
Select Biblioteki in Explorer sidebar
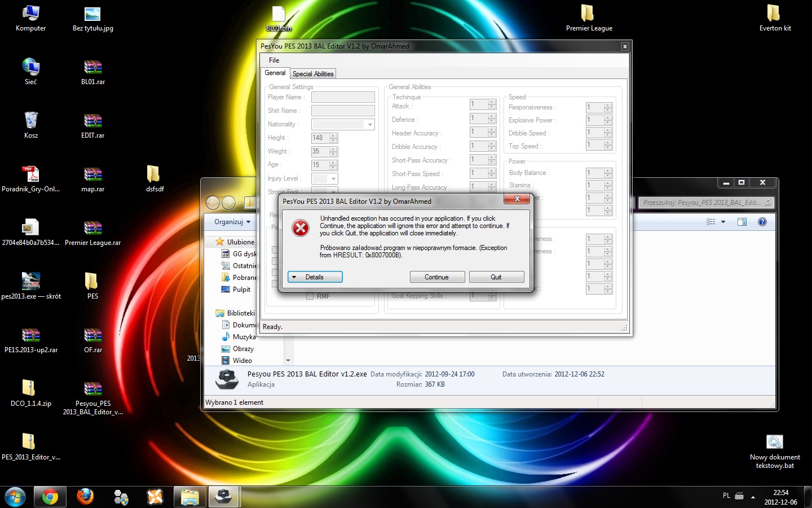[241, 313]
